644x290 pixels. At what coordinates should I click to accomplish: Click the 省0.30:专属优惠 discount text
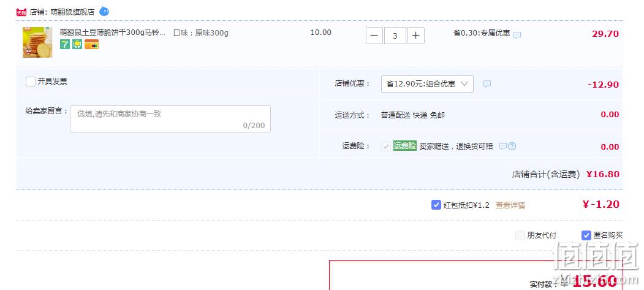tap(482, 33)
